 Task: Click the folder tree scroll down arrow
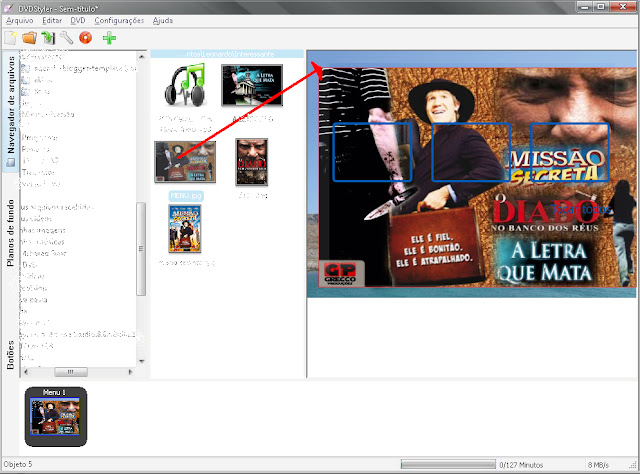click(x=142, y=361)
